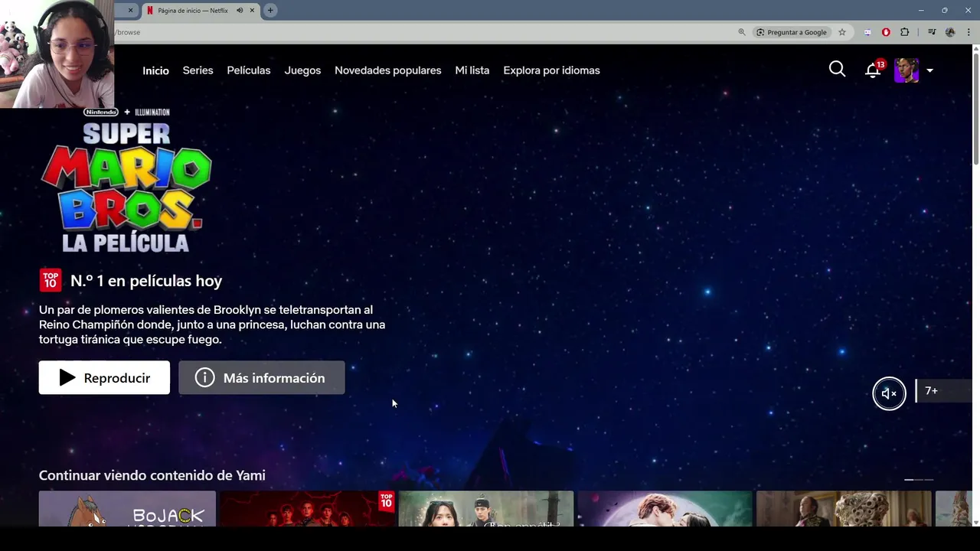Click the Super Mario Bros. La Película logo
Image resolution: width=980 pixels, height=551 pixels.
[126, 181]
